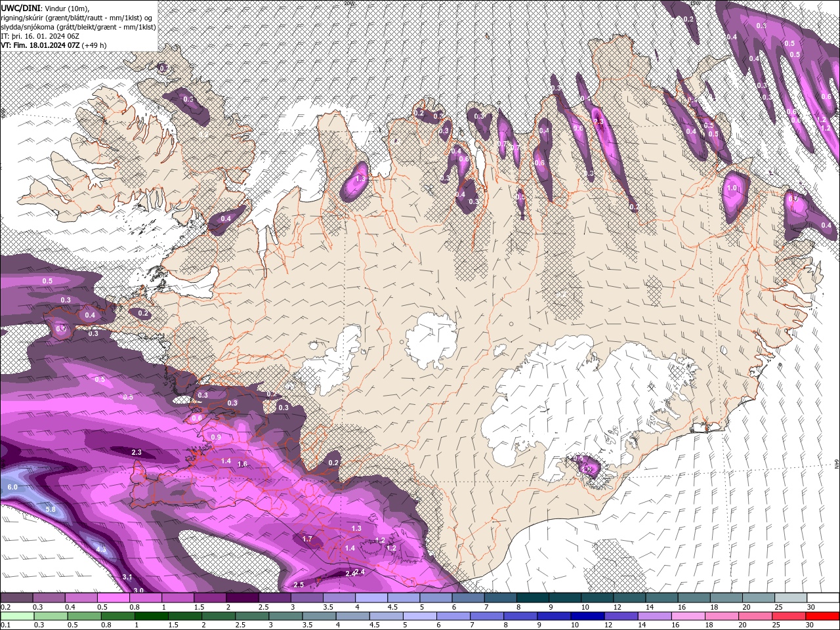Click the bright pink 0.5–0.8 swatch, purple row
The width and height of the screenshot is (840, 630).
pyautogui.click(x=113, y=598)
